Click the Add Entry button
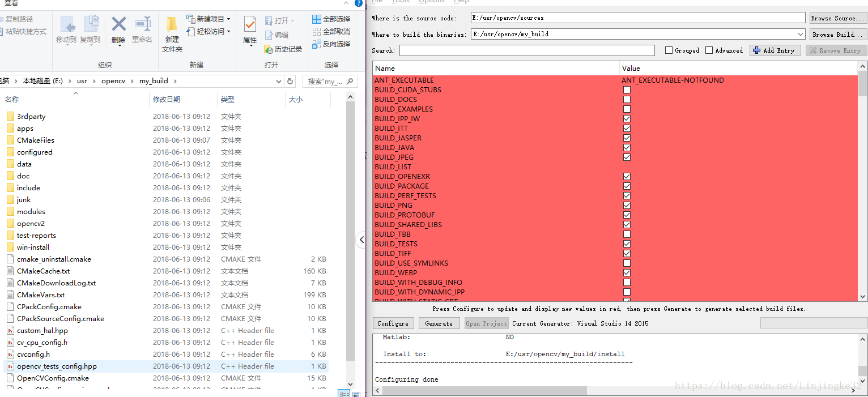This screenshot has height=397, width=868. (775, 50)
